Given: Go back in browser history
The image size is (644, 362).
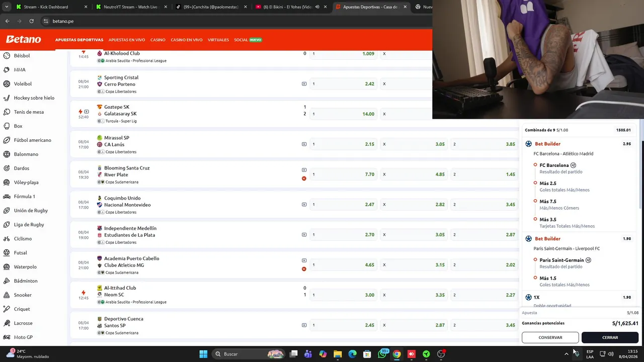Looking at the screenshot, I should pyautogui.click(x=7, y=21).
